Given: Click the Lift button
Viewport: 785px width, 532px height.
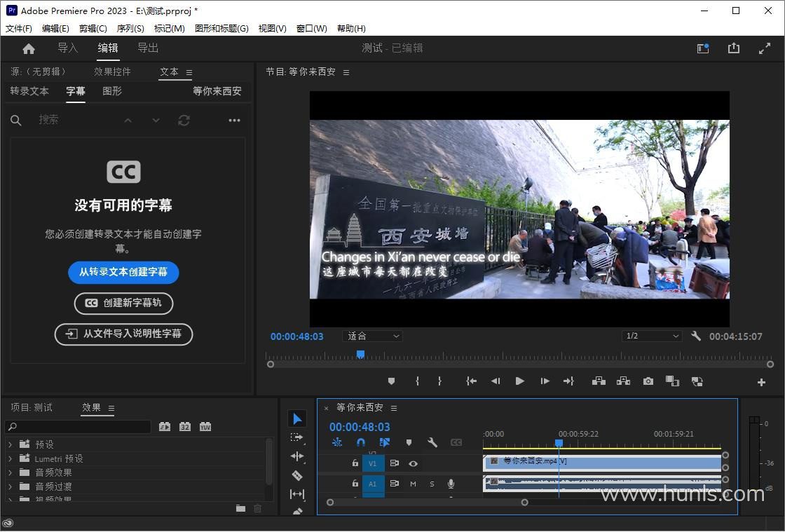Looking at the screenshot, I should [599, 381].
